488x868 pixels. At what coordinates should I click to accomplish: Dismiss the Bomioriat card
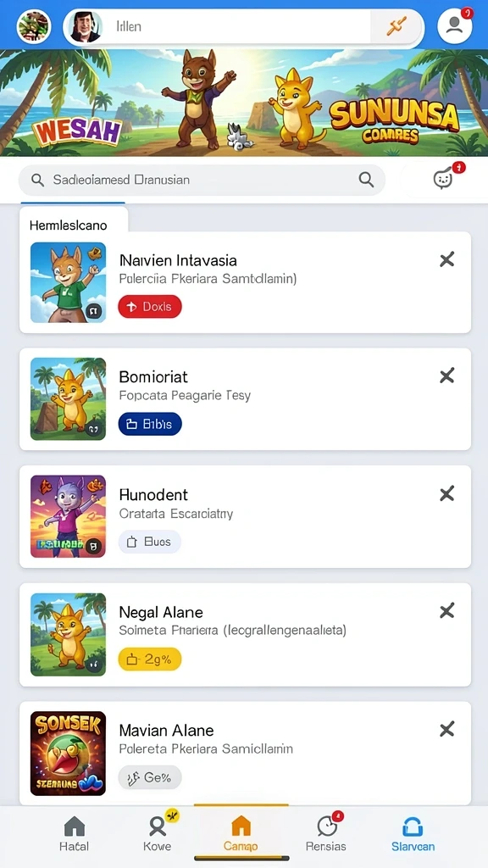(x=447, y=376)
